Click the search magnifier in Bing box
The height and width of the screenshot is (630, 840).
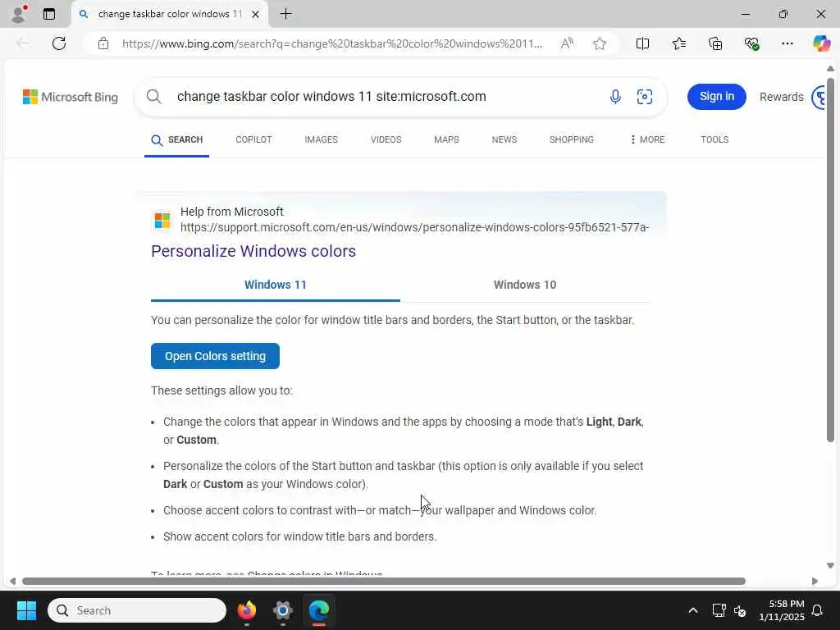tap(153, 97)
